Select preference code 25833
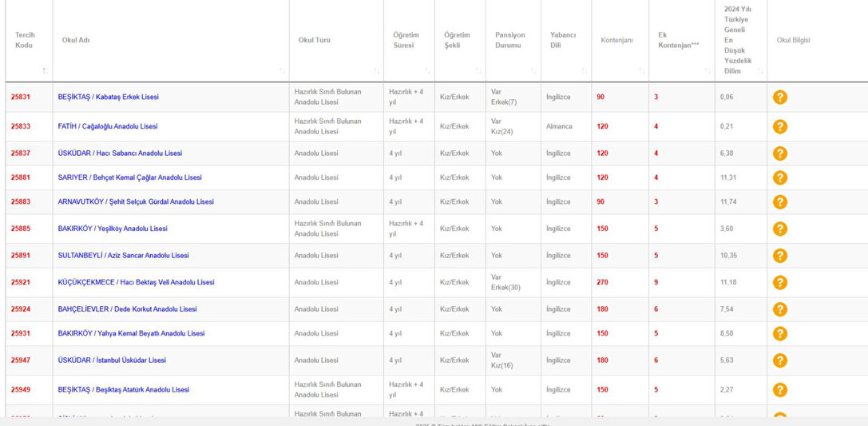 coord(21,126)
